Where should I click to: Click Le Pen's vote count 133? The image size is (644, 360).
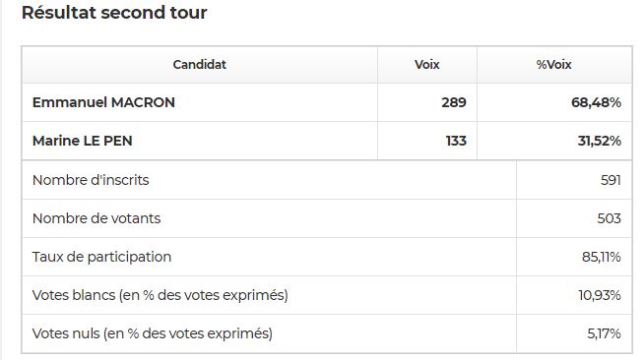[x=456, y=141]
